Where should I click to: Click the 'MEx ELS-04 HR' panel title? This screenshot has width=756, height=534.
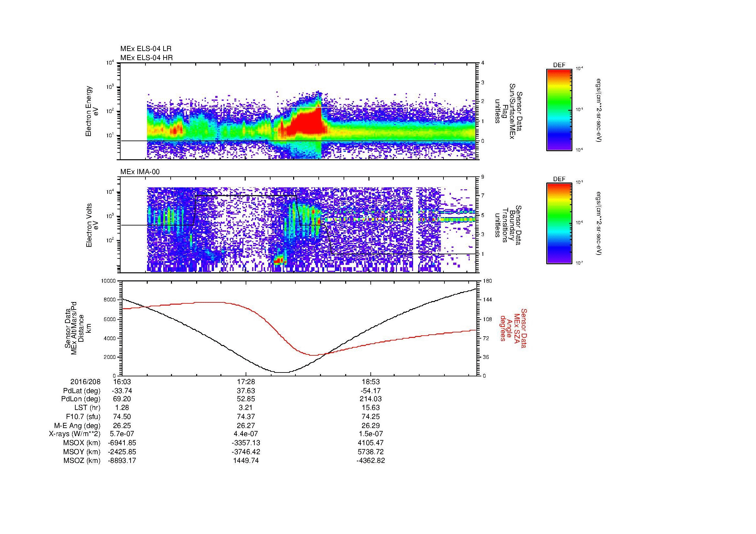click(x=146, y=58)
